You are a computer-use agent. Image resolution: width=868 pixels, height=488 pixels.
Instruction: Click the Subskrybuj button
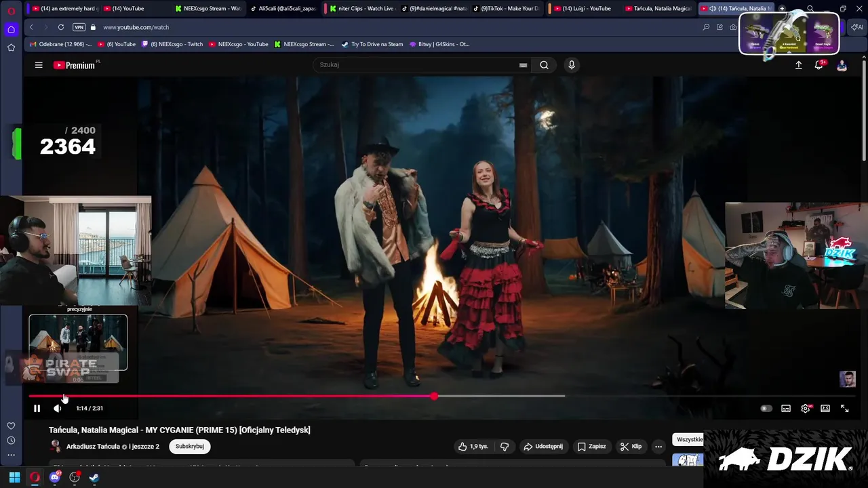click(x=190, y=447)
